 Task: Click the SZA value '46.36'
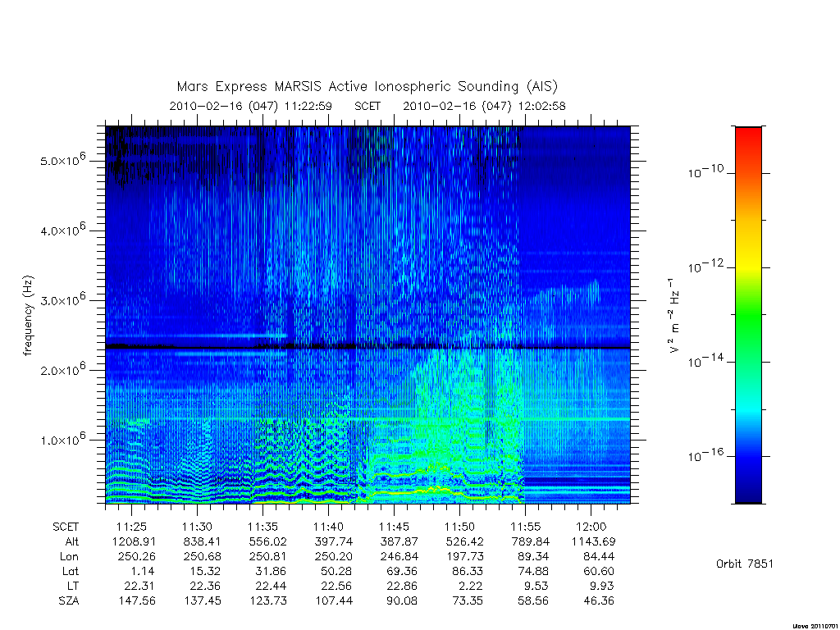[x=599, y=601]
